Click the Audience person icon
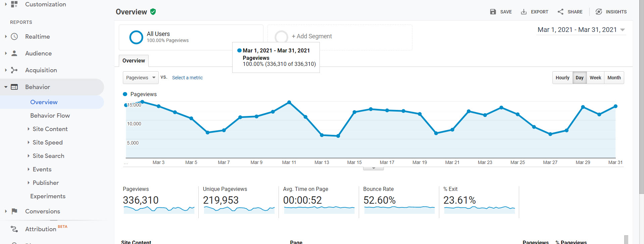The height and width of the screenshot is (244, 644). tap(14, 53)
